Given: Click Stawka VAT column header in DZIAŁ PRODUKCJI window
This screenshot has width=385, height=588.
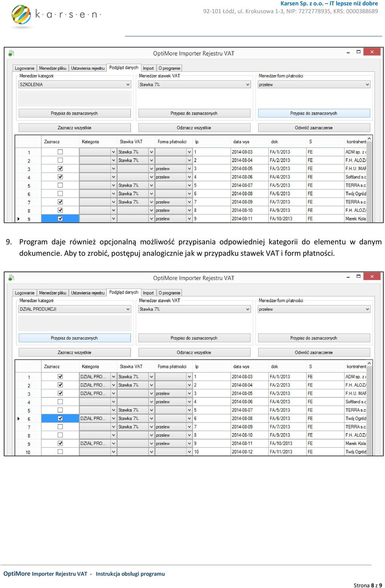Looking at the screenshot, I should coord(131,366).
